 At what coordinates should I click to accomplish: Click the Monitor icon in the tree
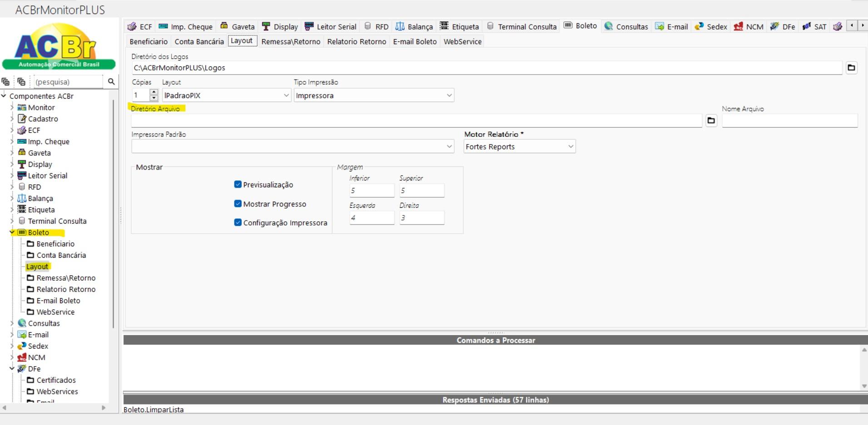tap(22, 107)
